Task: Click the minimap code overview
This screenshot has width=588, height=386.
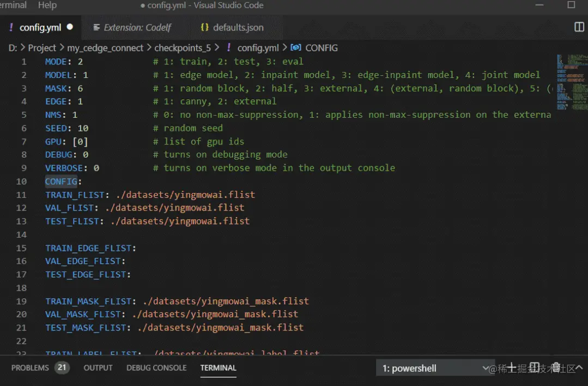Action: tap(572, 82)
